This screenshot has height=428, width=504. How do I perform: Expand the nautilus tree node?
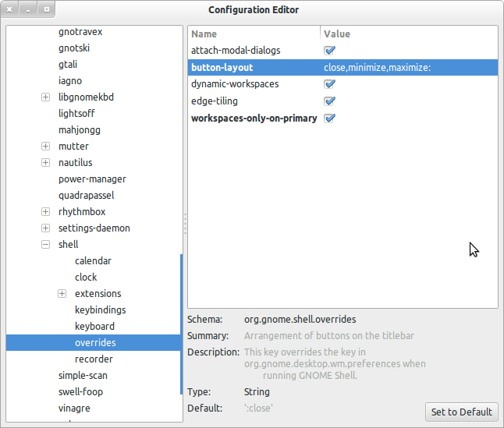pyautogui.click(x=45, y=163)
